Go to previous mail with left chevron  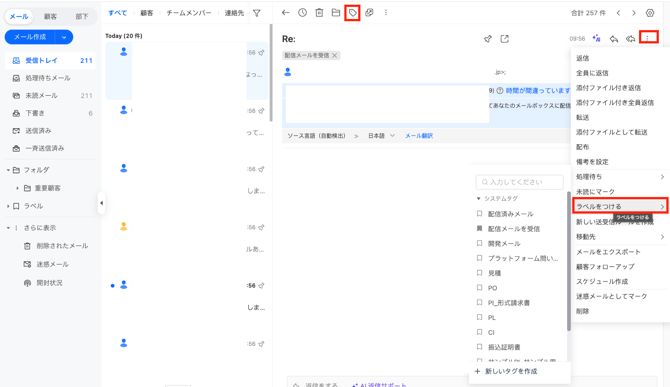click(x=618, y=13)
